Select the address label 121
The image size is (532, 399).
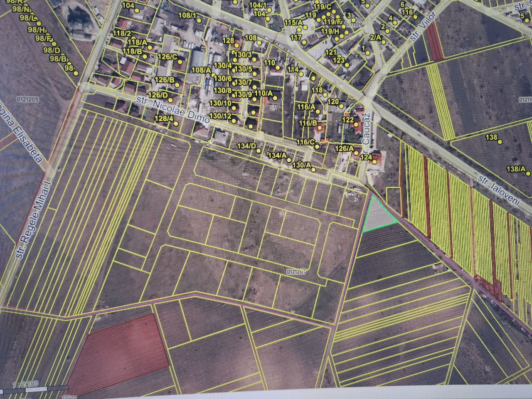pyautogui.click(x=330, y=52)
